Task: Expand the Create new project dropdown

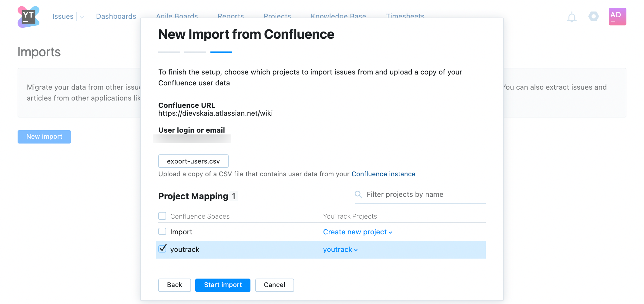Action: point(357,232)
